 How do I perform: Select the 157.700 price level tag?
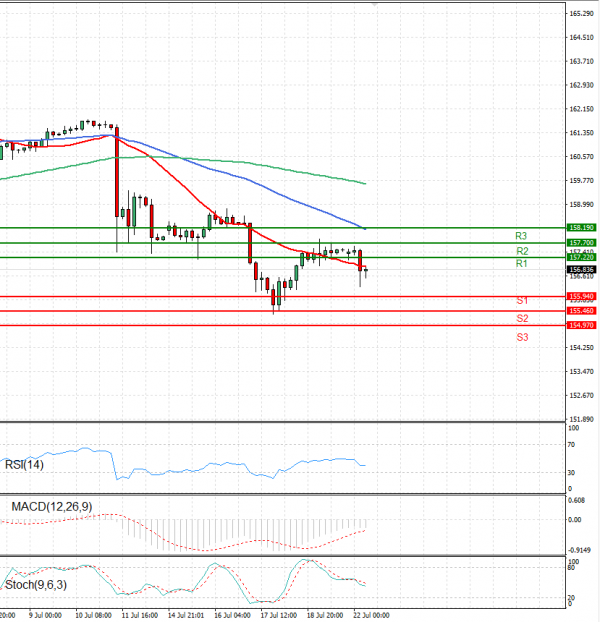point(581,242)
